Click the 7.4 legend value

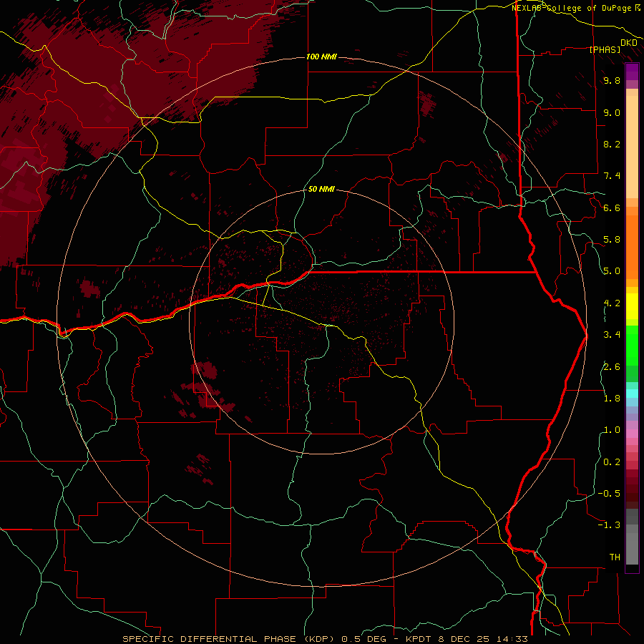[x=612, y=176]
